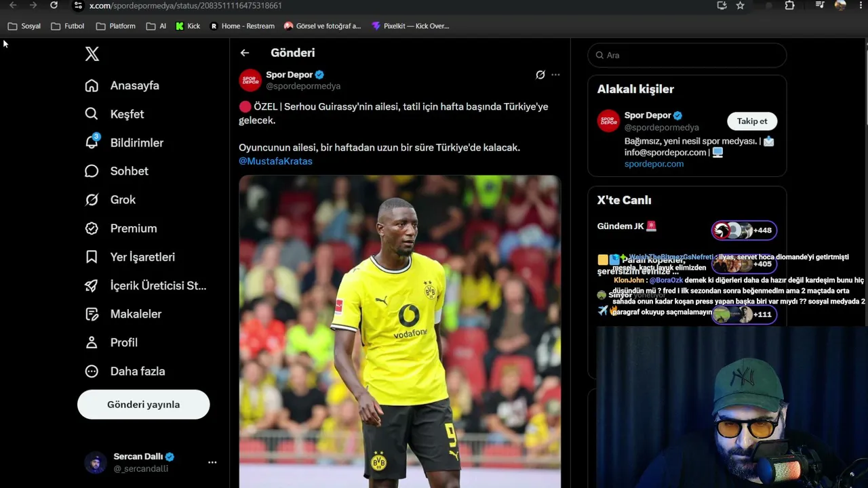Click the Sohbet chat bubble icon
The image size is (868, 488).
[92, 171]
